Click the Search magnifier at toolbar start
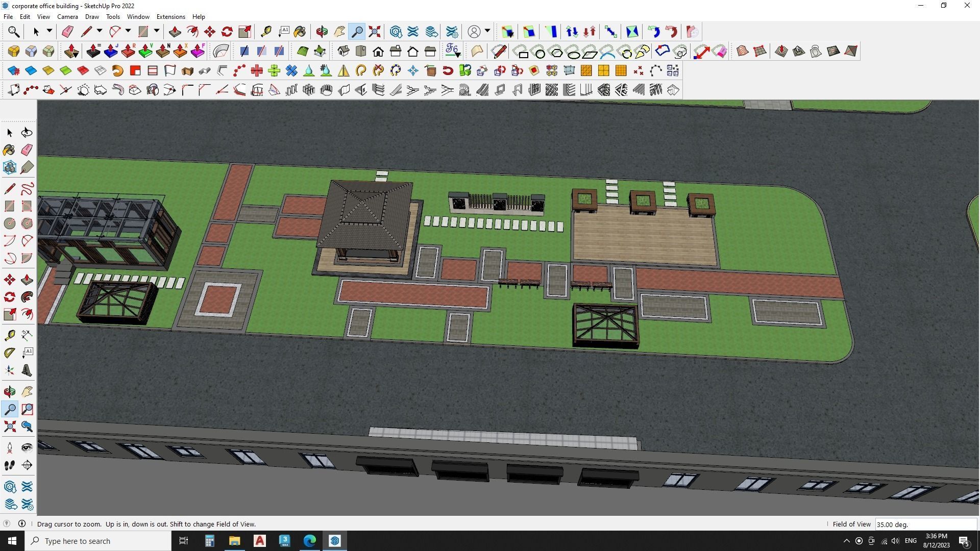Image resolution: width=980 pixels, height=551 pixels. [14, 32]
